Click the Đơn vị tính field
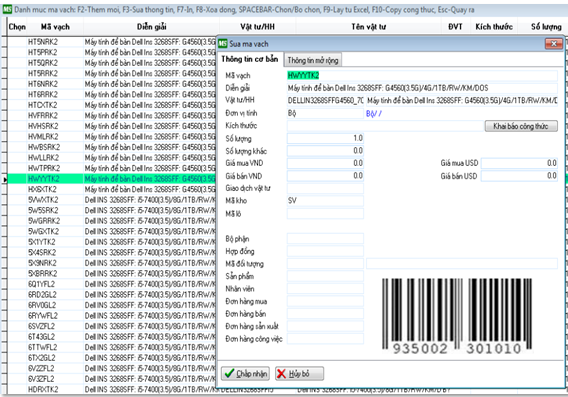This screenshot has height=397, width=568. [x=325, y=113]
